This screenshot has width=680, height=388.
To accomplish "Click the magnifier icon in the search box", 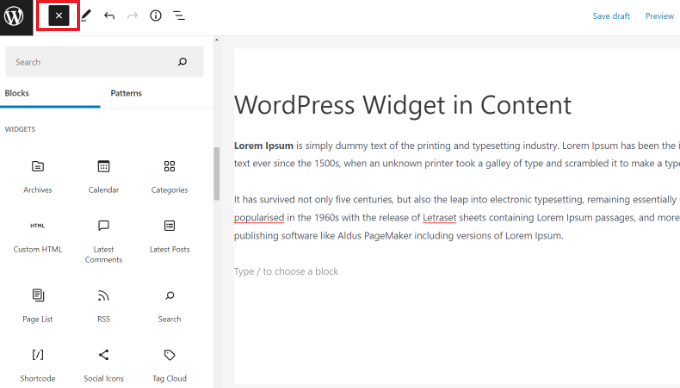I will pos(183,62).
